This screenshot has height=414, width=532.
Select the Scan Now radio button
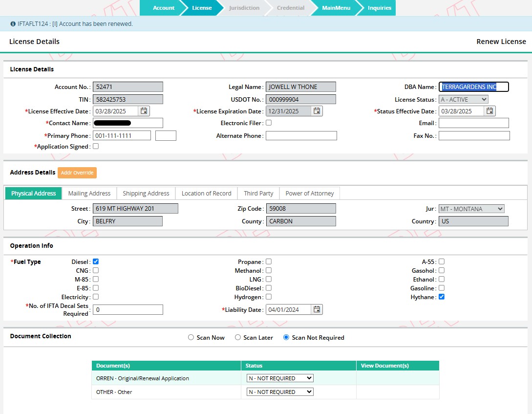pyautogui.click(x=191, y=337)
